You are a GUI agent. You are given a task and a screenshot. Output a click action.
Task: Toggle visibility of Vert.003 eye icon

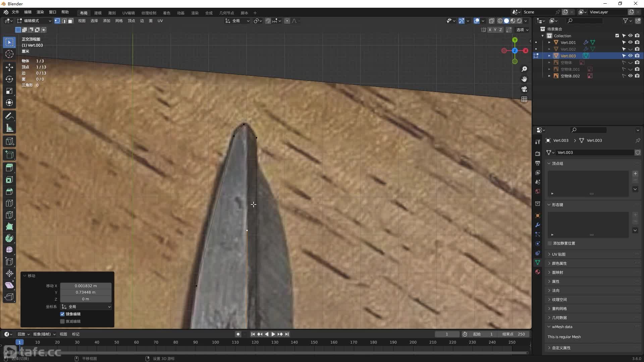[630, 56]
